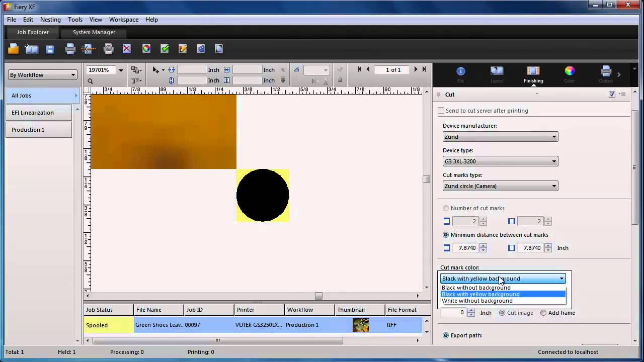The height and width of the screenshot is (362, 644).
Task: Open the align objects dropdown icon
Action: pyautogui.click(x=136, y=70)
